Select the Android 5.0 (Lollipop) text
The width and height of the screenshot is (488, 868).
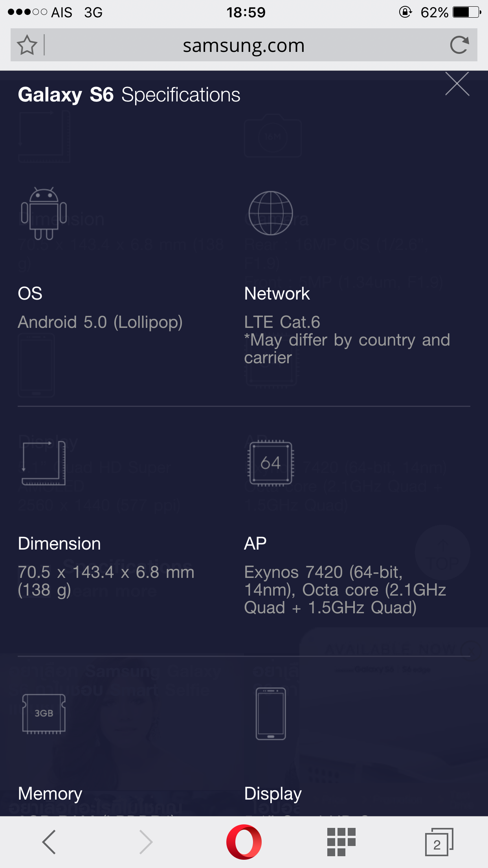tap(100, 322)
